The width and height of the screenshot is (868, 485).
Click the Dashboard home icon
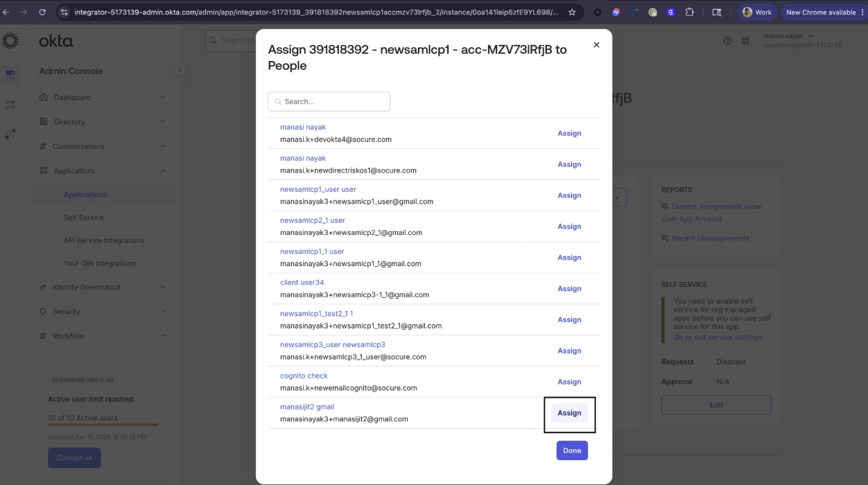(44, 98)
